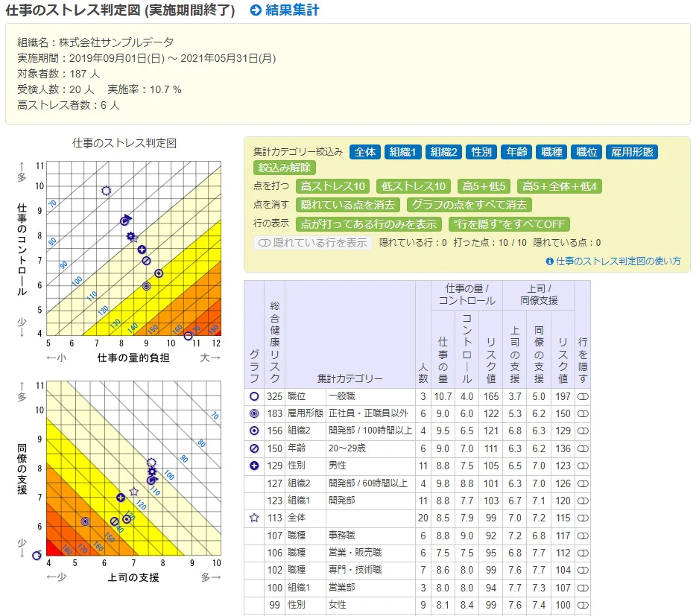Click the slashed-circle graph marker for 20〜29歳 row

tap(254, 448)
